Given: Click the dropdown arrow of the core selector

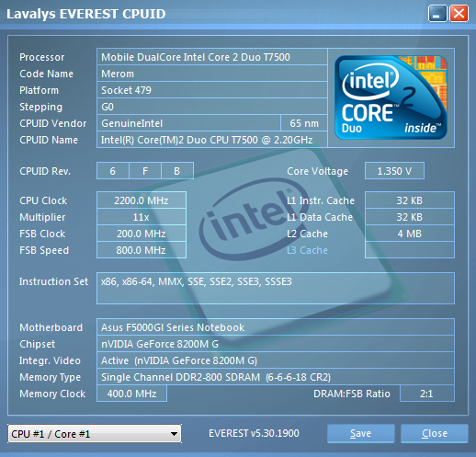Looking at the screenshot, I should coord(174,434).
